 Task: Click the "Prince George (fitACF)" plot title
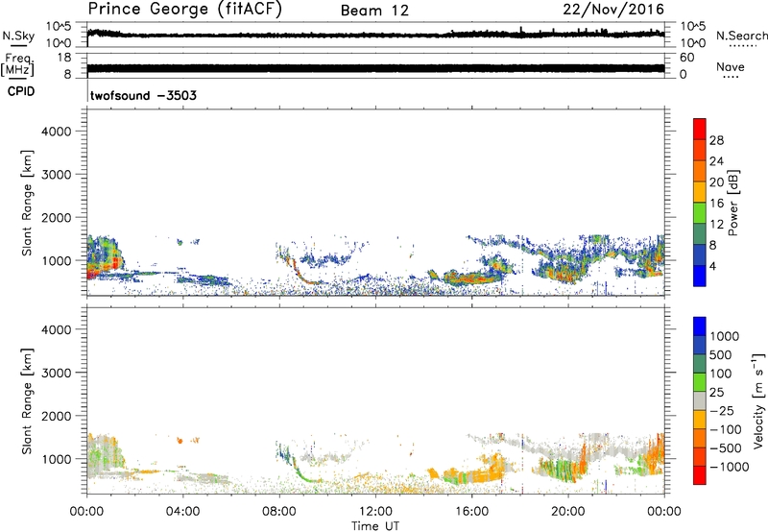[x=184, y=9]
